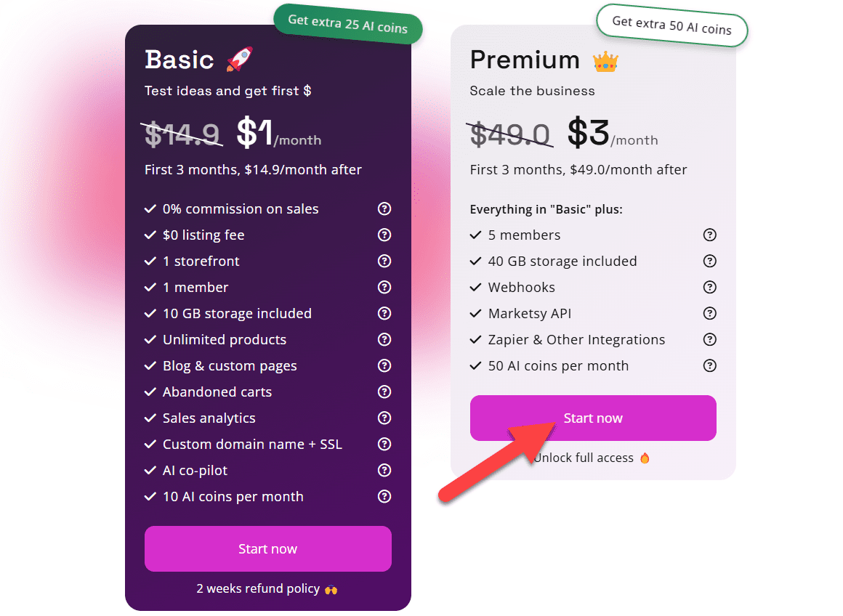Click the Get extra 25 AI coins badge
843x616 pixels.
click(347, 23)
